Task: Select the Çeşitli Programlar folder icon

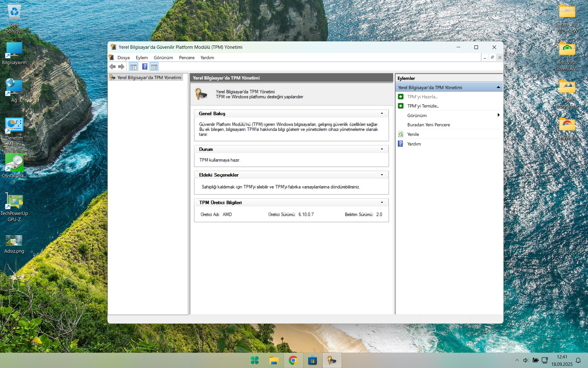Action: pos(567,94)
